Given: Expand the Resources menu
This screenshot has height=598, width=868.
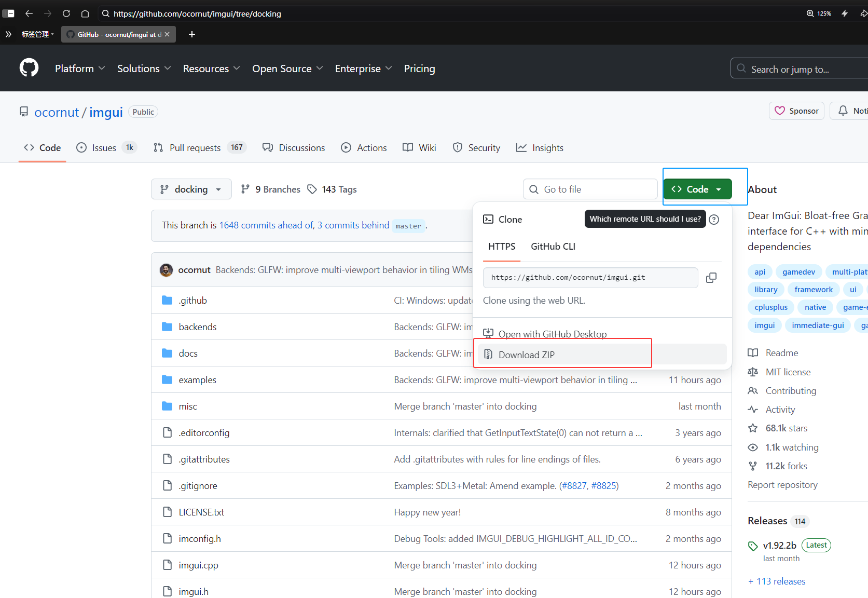Looking at the screenshot, I should click(211, 69).
